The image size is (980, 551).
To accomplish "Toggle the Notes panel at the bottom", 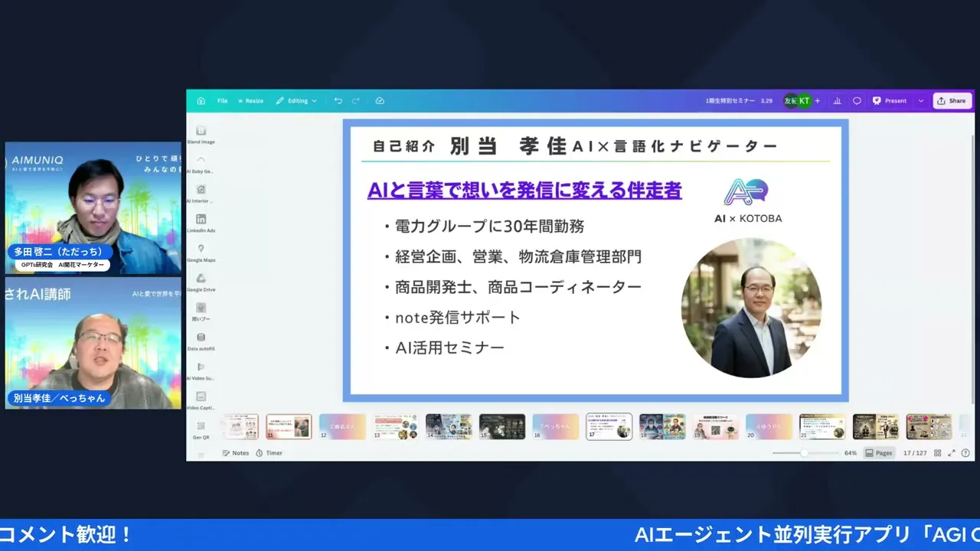I will pyautogui.click(x=235, y=452).
